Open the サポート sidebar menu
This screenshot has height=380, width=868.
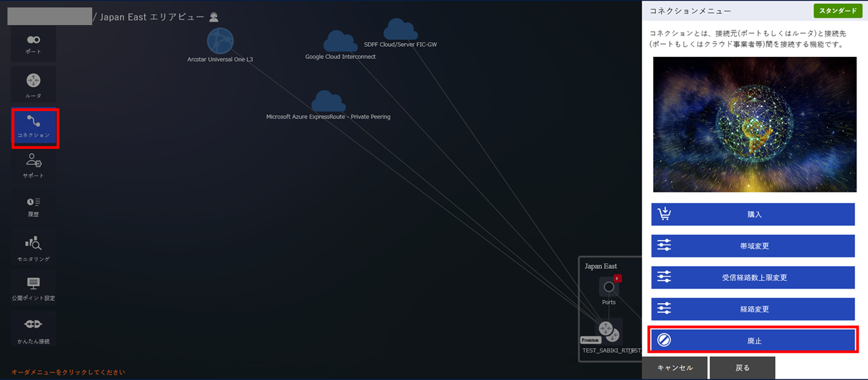(33, 166)
